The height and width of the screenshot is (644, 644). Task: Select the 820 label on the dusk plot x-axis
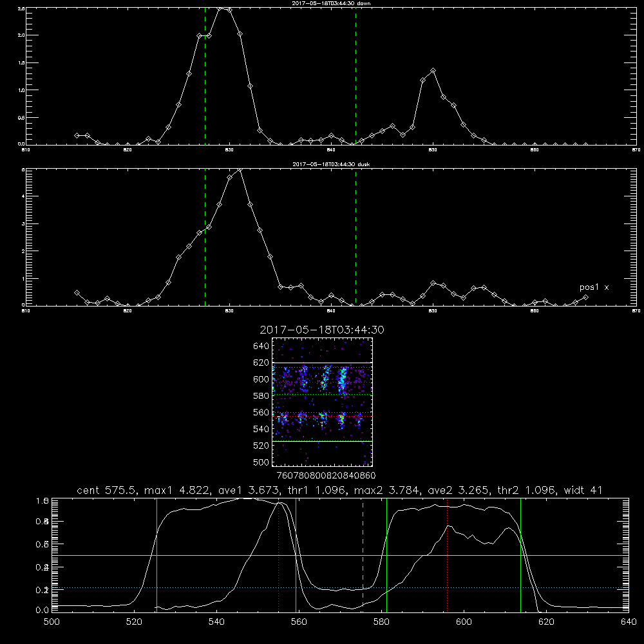128,311
